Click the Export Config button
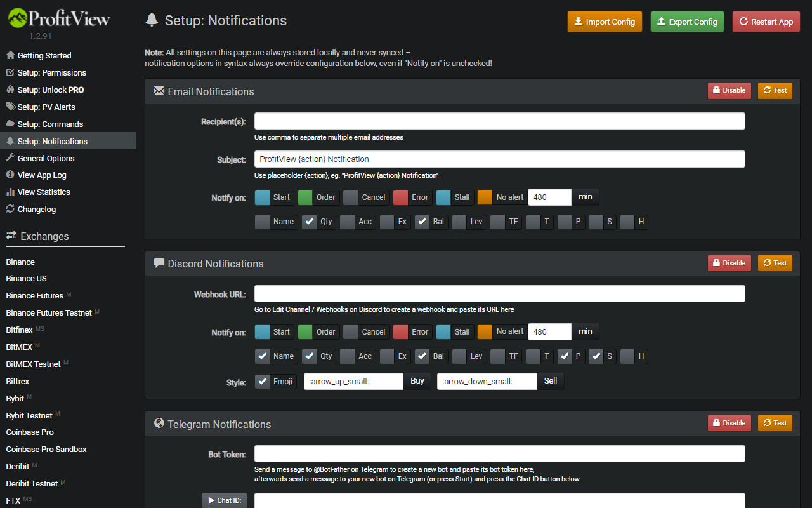 (688, 22)
